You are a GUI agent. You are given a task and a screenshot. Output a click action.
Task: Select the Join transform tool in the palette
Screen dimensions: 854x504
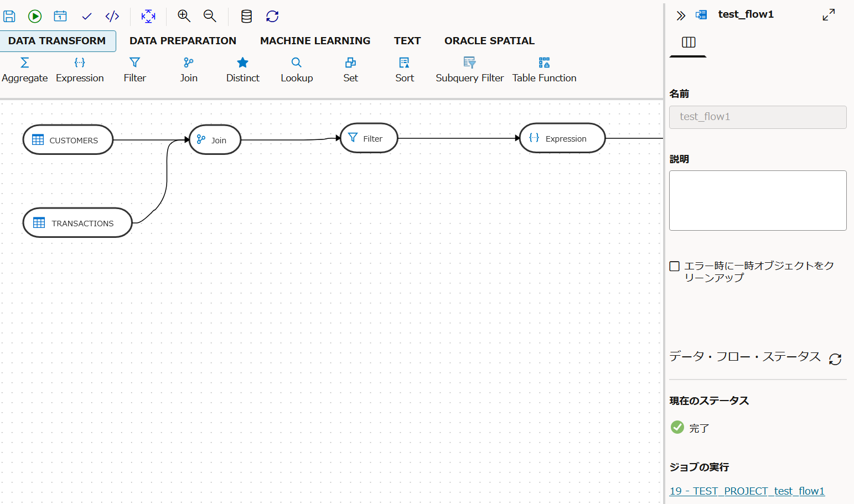[189, 70]
